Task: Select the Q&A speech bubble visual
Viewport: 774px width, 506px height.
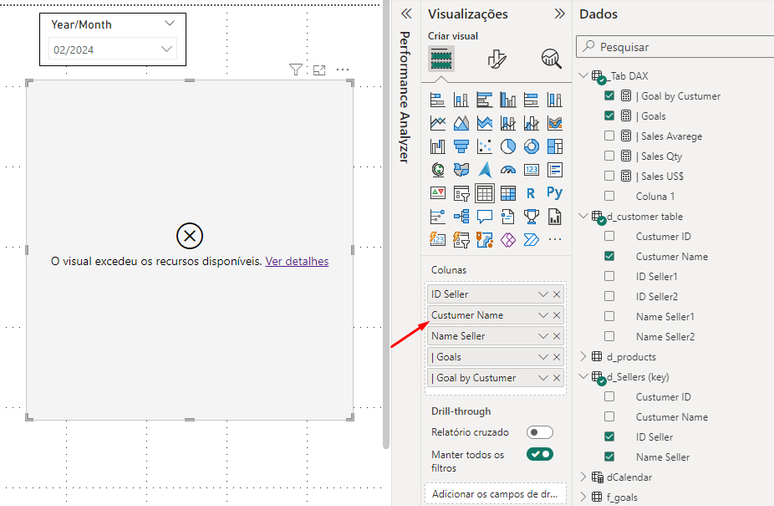Action: (x=484, y=216)
